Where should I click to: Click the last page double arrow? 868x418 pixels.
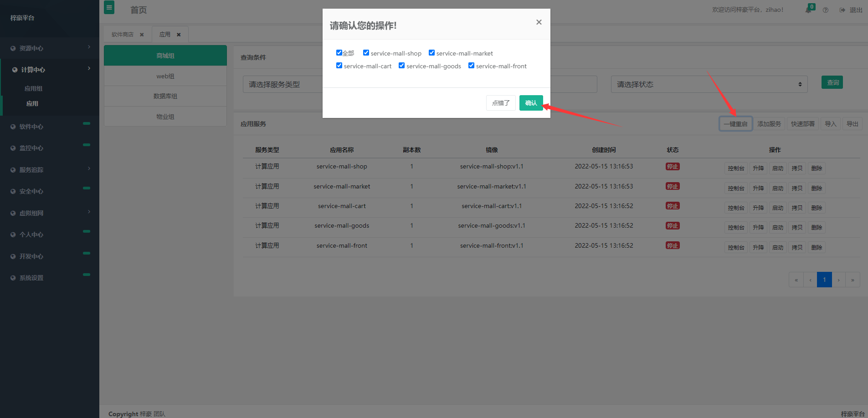point(853,280)
